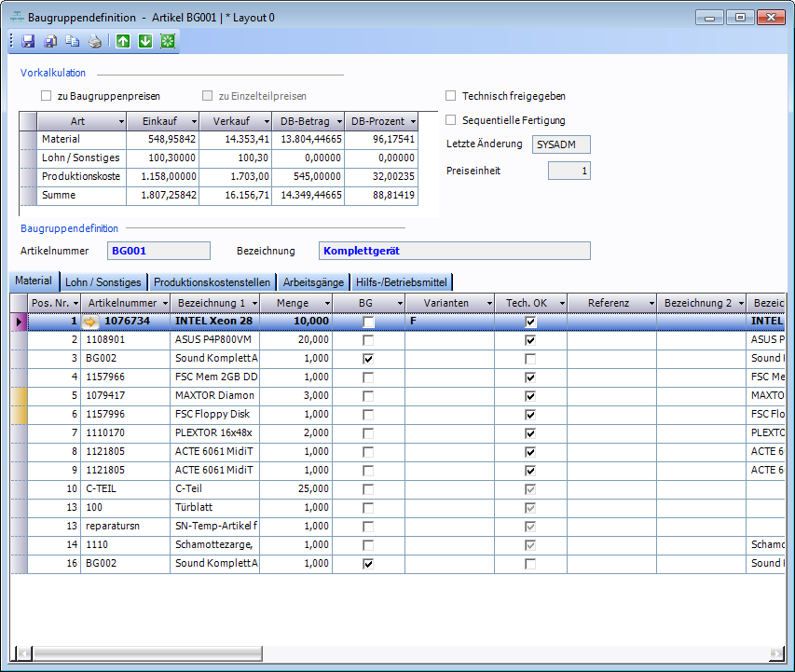Viewport: 795px width, 672px height.
Task: Click the printer icon
Action: pos(94,41)
